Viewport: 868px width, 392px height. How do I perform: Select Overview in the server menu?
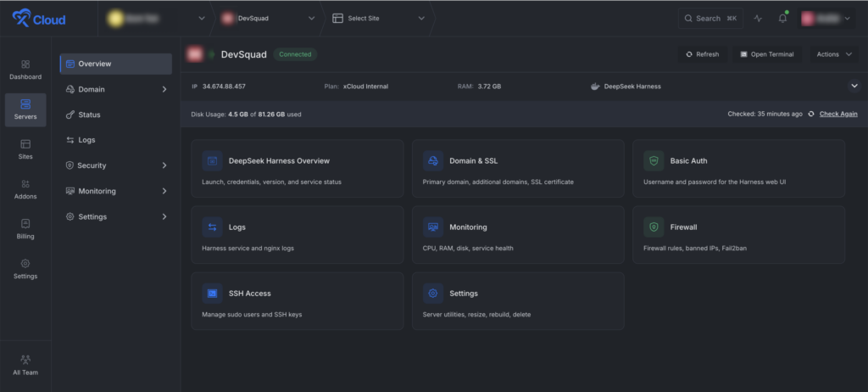coord(115,64)
